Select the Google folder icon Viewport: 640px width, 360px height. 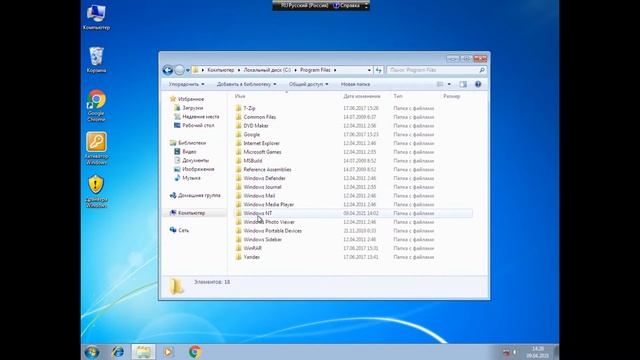238,134
